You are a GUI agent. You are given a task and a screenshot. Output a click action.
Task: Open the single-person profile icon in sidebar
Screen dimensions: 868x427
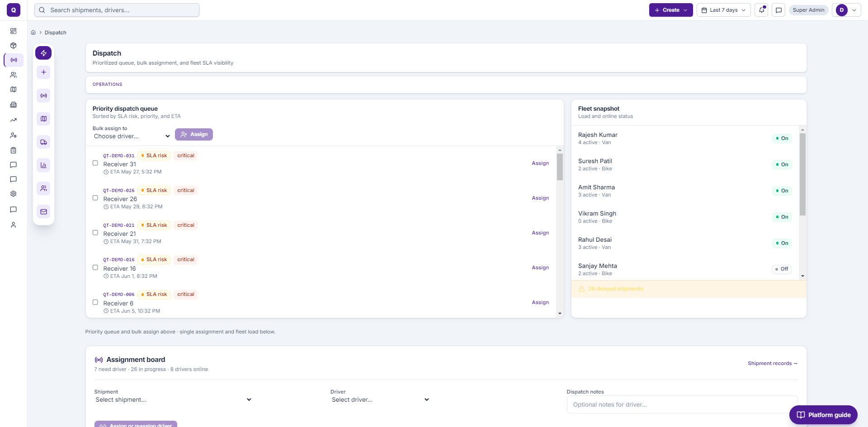14,225
